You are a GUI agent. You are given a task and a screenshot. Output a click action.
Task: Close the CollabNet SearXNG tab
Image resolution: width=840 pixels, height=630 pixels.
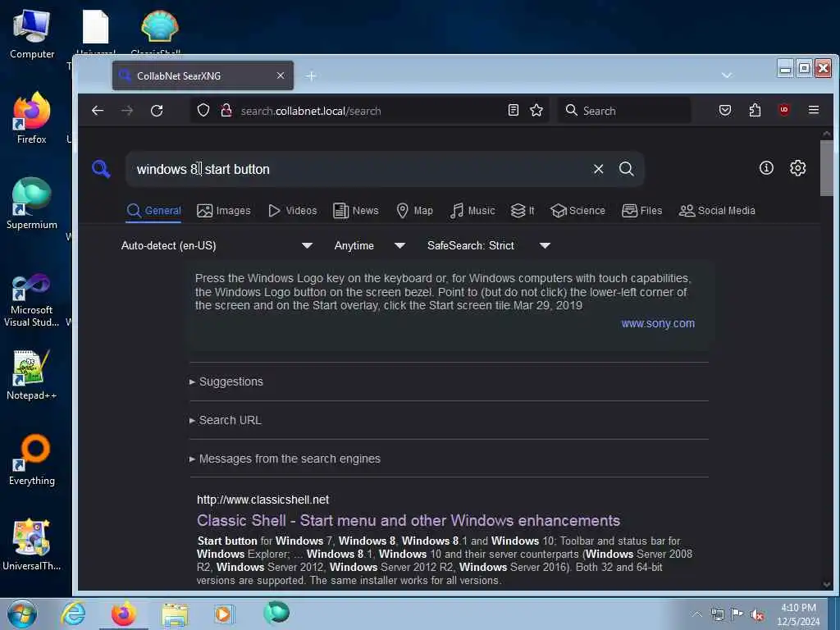281,75
